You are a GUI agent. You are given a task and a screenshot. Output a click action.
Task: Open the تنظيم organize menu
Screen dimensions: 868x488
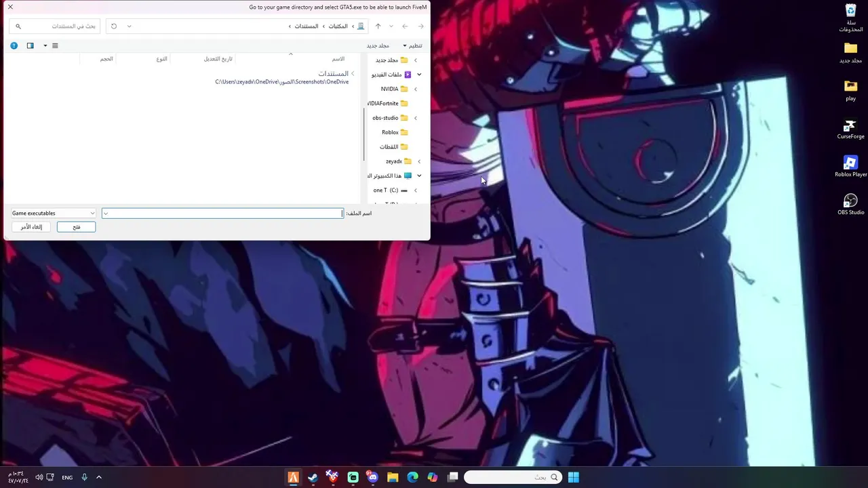click(x=412, y=45)
